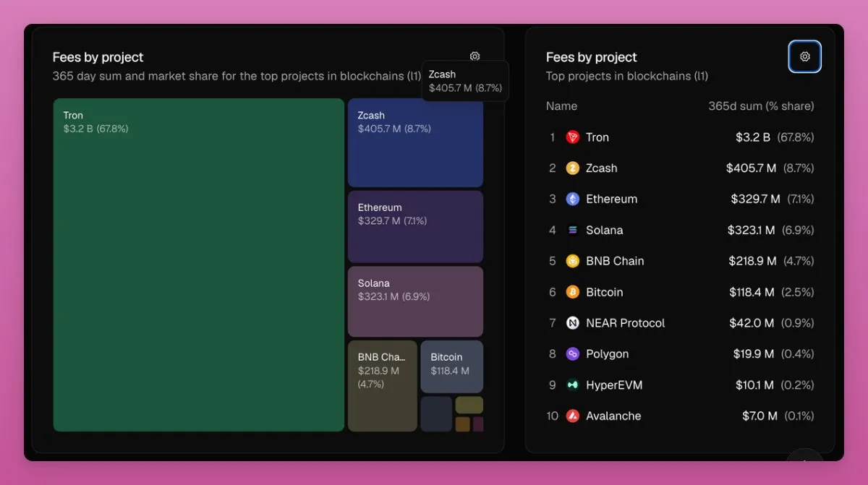Screen dimensions: 868x485
Task: Click the Ethereum logo icon in list
Action: pos(573,199)
